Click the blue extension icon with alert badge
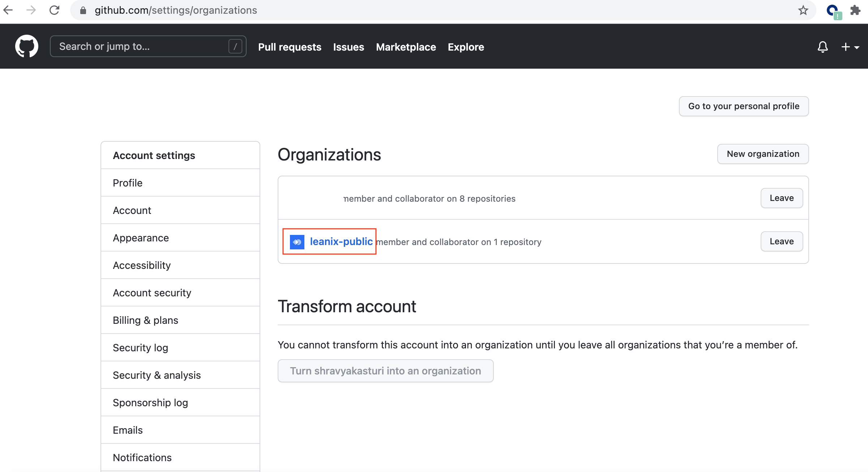This screenshot has height=472, width=868. [833, 11]
